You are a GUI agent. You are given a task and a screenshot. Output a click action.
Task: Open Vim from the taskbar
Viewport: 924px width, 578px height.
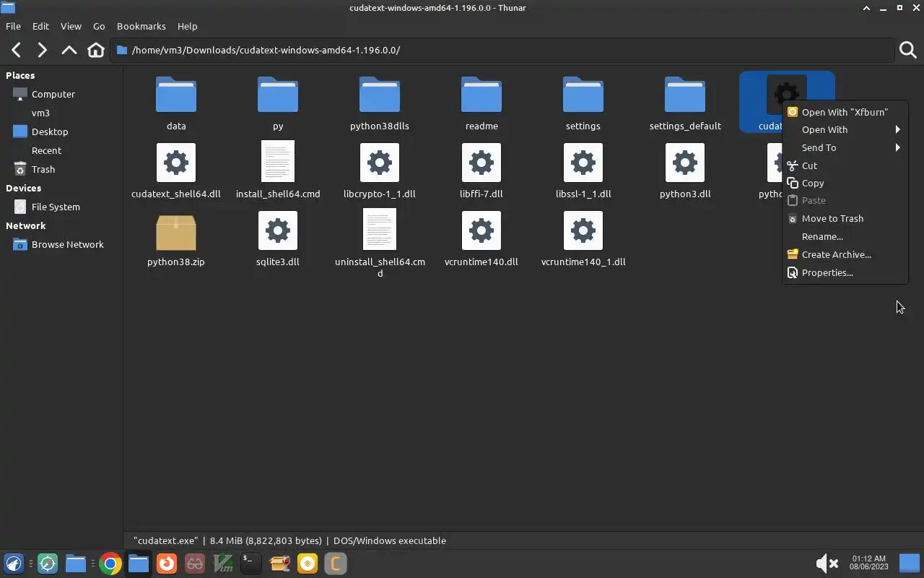tap(223, 564)
